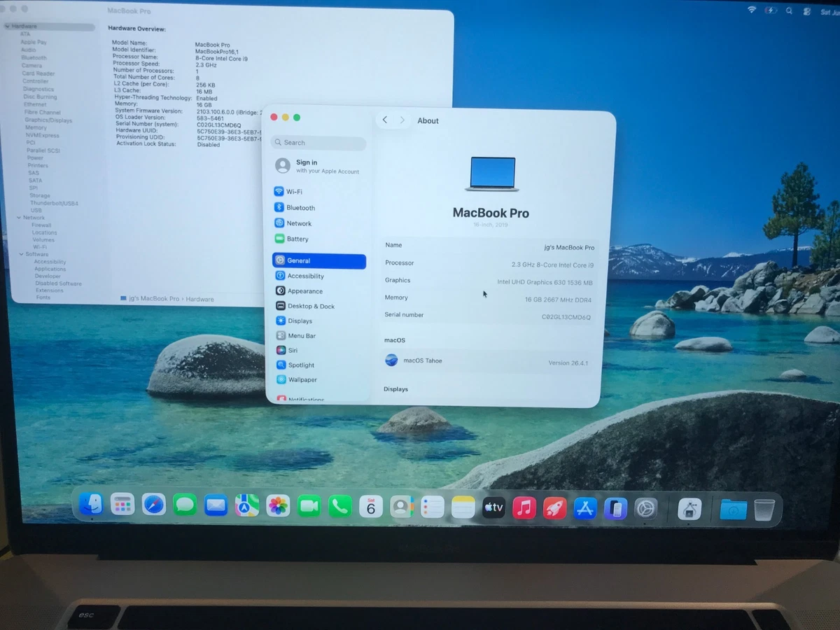
Task: Open the Music app in the Dock
Action: (x=524, y=507)
